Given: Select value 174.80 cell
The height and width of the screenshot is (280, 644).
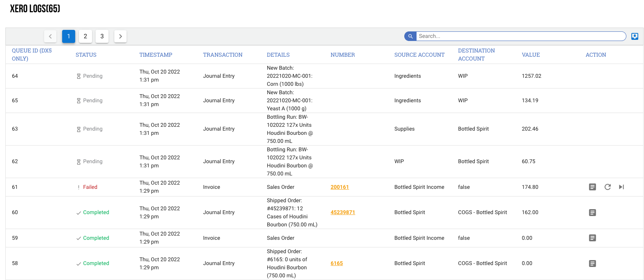Looking at the screenshot, I should [530, 187].
